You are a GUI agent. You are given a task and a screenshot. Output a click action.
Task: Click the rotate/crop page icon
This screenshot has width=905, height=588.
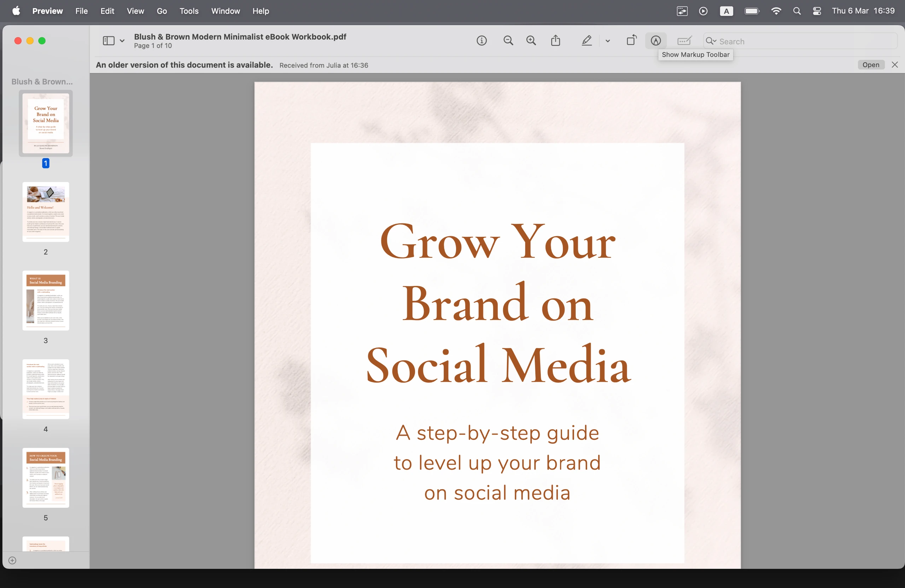[631, 41]
